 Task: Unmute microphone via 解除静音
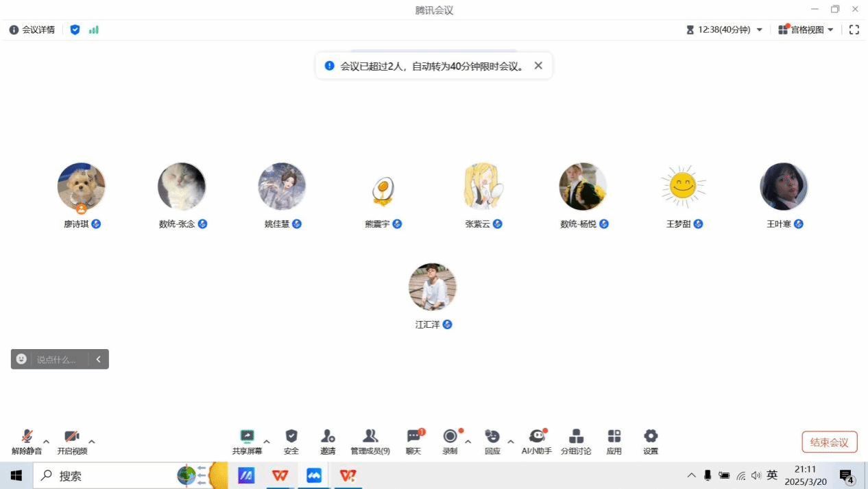pos(27,437)
